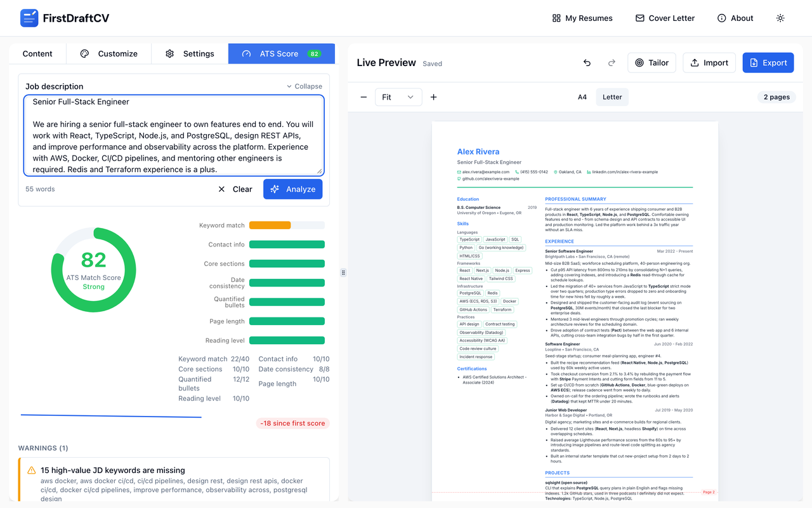
Task: Switch to the Content tab
Action: pyautogui.click(x=37, y=53)
